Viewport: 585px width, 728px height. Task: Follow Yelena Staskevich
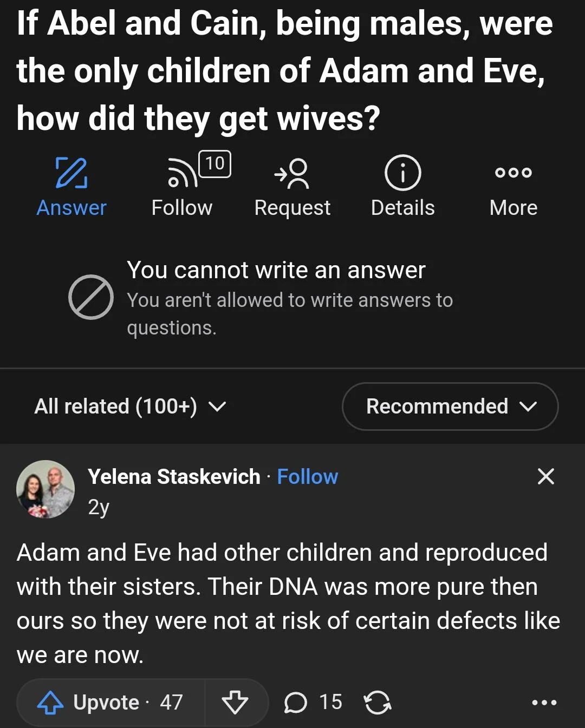tap(307, 477)
